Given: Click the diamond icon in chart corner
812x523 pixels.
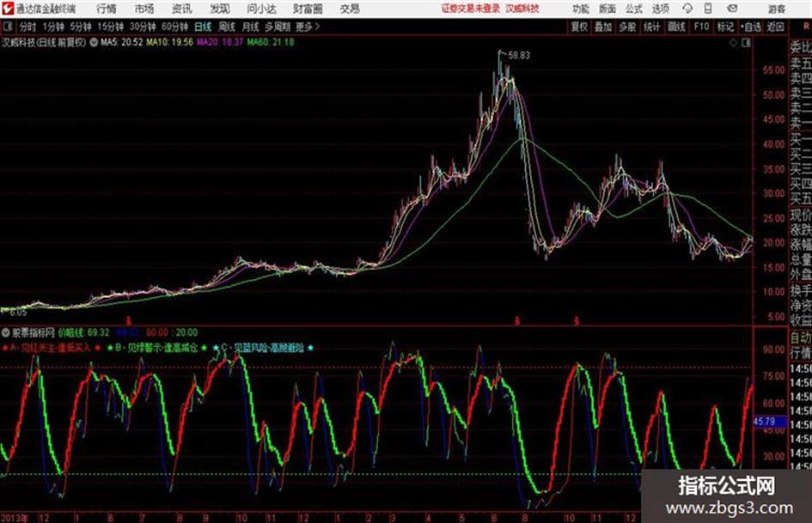Looking at the screenshot, I should [733, 43].
